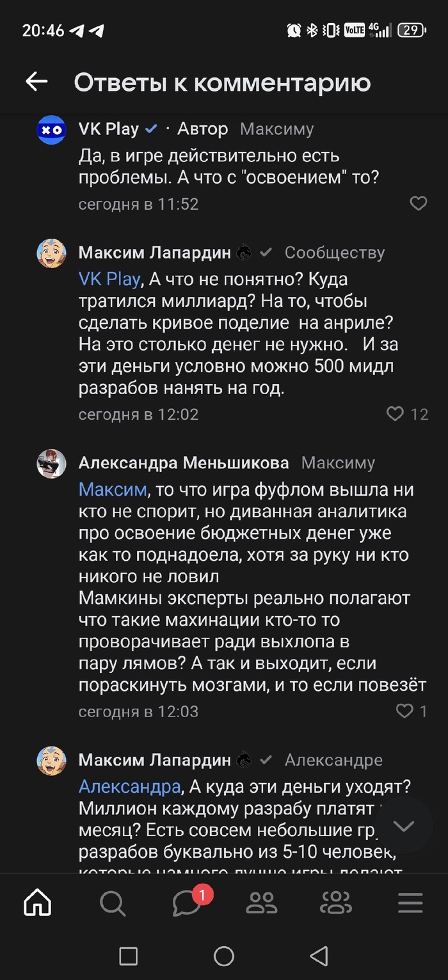This screenshot has width=448, height=980.
Task: Open the friends tab icon
Action: 262,903
